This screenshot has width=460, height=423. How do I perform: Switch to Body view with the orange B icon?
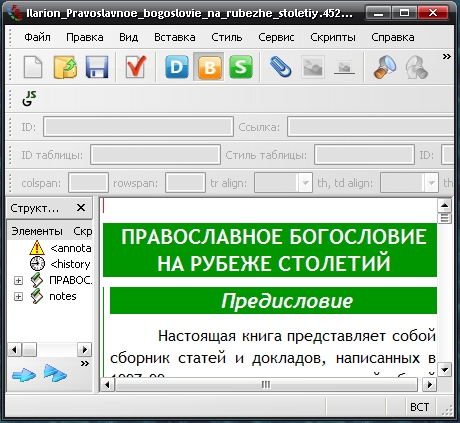pyautogui.click(x=209, y=67)
